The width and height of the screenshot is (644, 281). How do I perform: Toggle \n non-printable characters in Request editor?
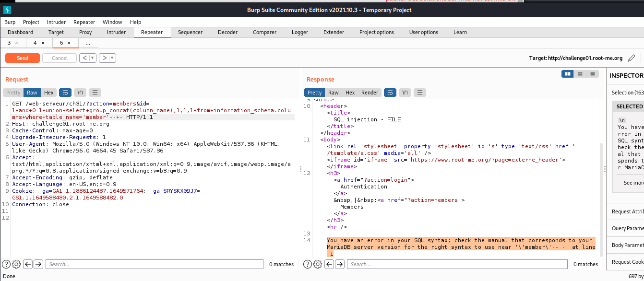[80, 93]
